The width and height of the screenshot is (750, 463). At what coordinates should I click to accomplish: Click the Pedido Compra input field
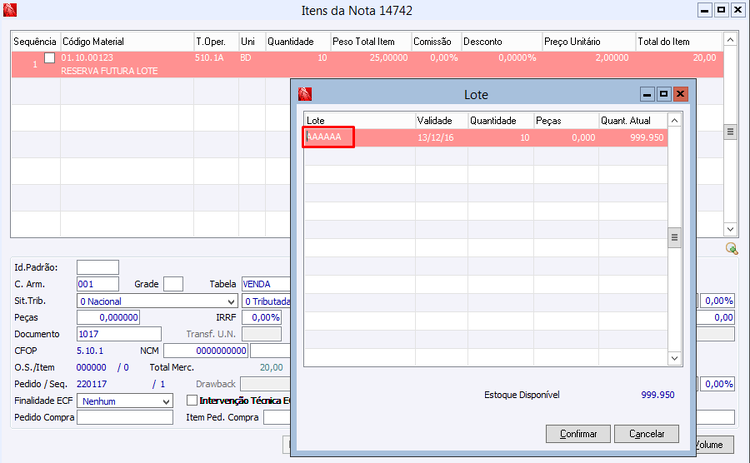click(125, 418)
